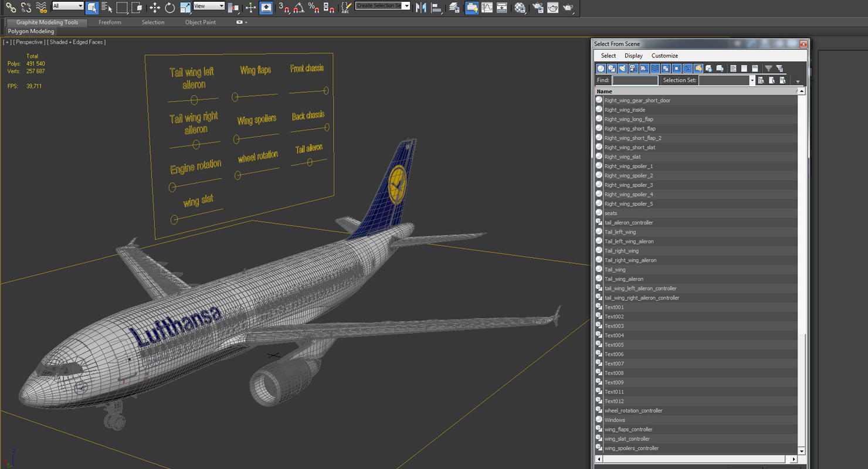The height and width of the screenshot is (469, 868).
Task: Click the Tail wing left aileron slider handle
Action: pos(194,100)
